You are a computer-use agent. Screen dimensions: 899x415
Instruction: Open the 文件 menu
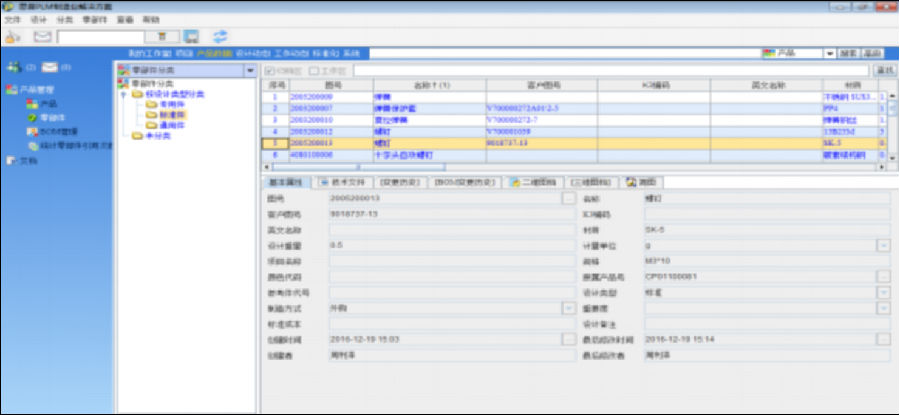(x=13, y=19)
